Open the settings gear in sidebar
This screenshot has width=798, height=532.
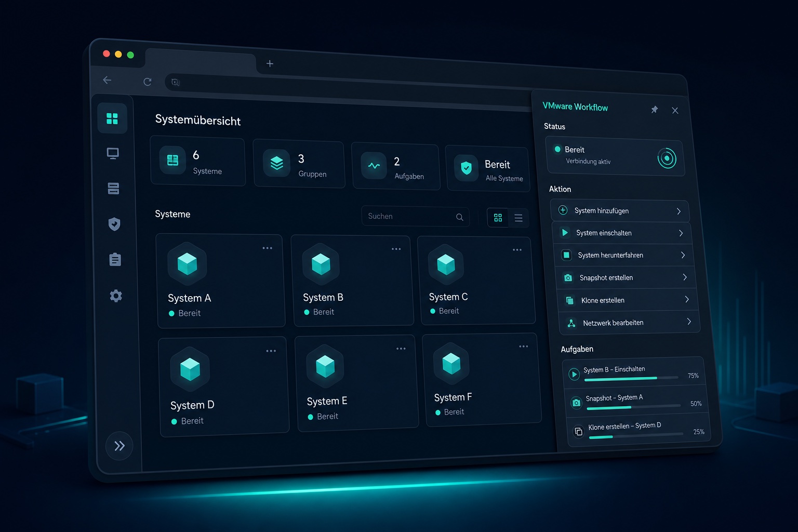click(x=116, y=296)
